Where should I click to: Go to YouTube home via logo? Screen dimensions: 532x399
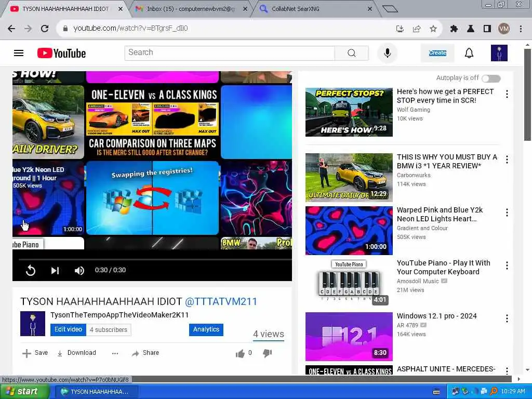point(61,53)
